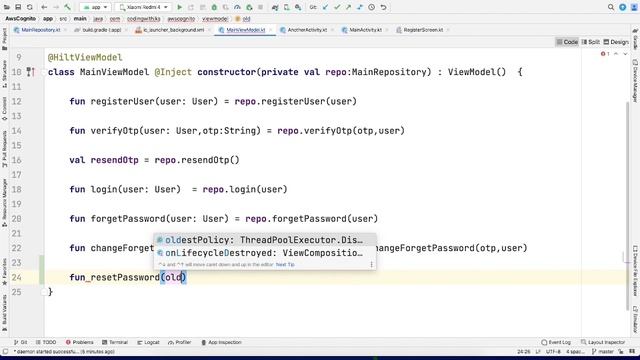This screenshot has height=360, width=640.
Task: Close the MainViewModel.kt tab
Action: [x=271, y=30]
